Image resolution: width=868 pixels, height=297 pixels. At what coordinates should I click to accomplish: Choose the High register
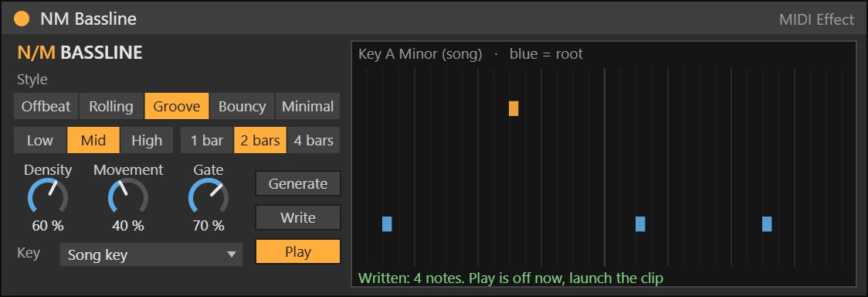point(147,140)
